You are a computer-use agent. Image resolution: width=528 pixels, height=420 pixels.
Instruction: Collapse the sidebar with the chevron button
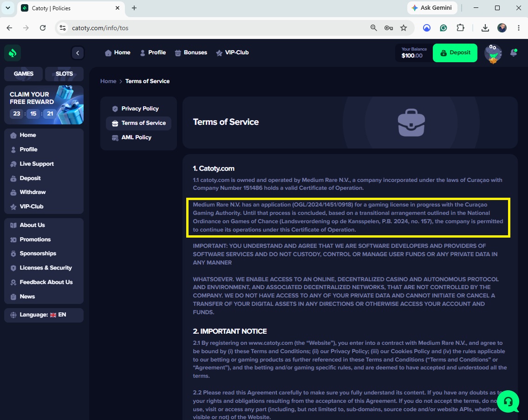[x=78, y=53]
